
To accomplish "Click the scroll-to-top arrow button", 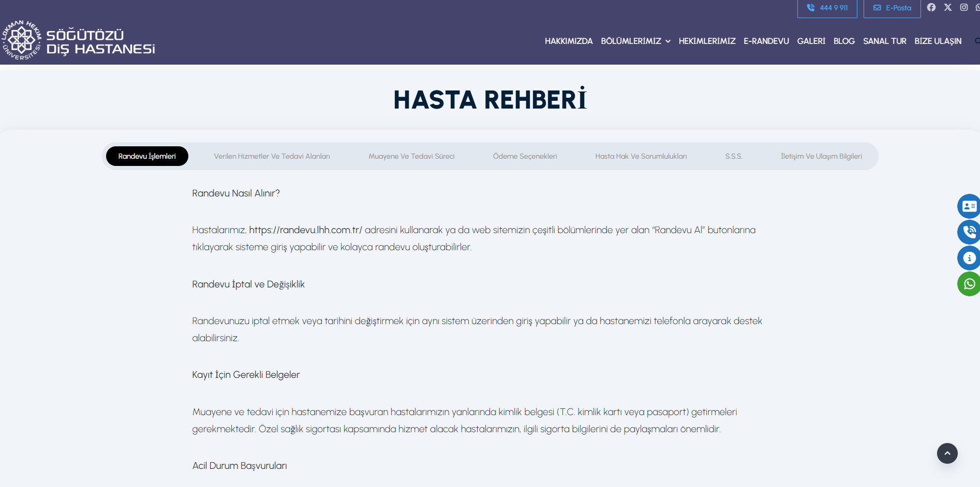I will [x=947, y=453].
